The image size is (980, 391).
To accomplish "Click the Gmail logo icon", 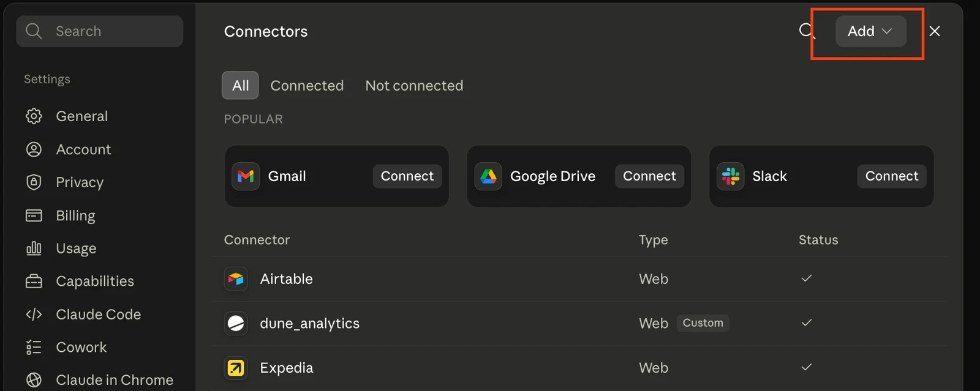I will click(x=246, y=176).
